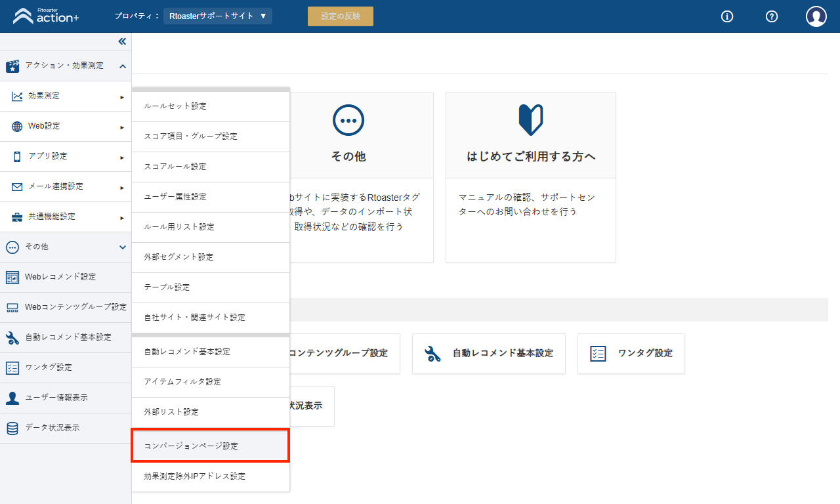The image size is (840, 504).
Task: Open ワンタグ設定 label in the sidebar
Action: 49,367
